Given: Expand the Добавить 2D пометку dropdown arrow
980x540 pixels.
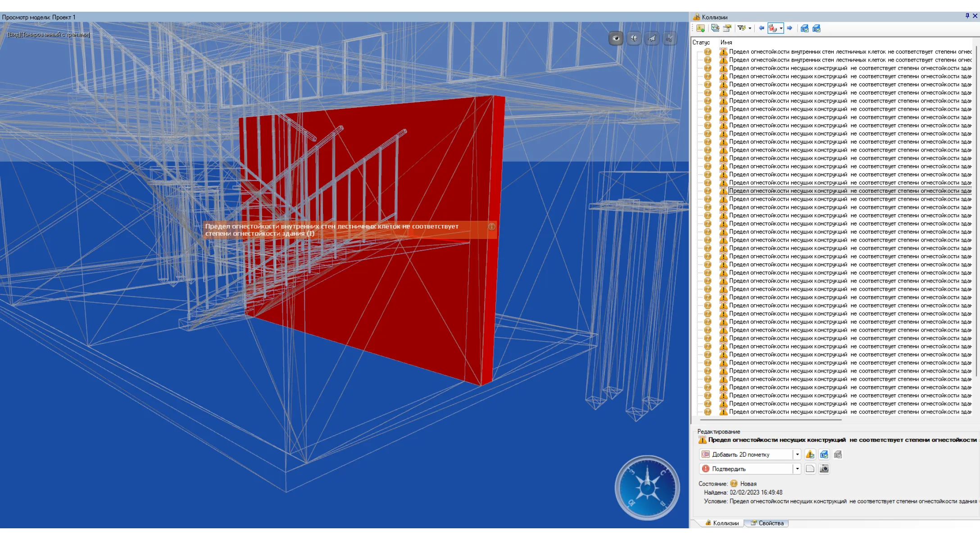Looking at the screenshot, I should [797, 454].
